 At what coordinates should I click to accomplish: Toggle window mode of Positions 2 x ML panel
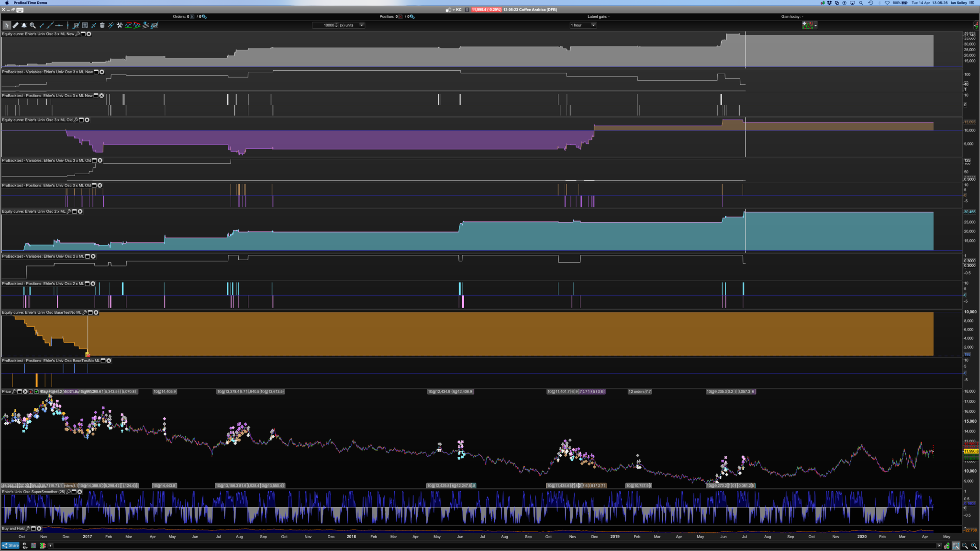point(87,284)
